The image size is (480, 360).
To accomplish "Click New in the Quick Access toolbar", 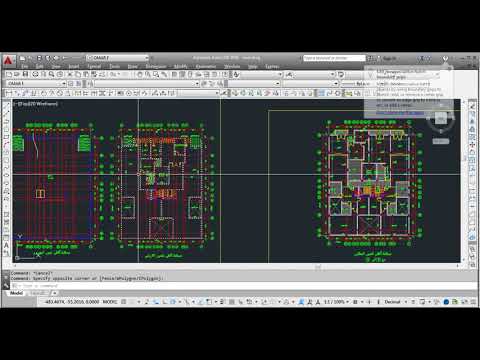I will click(x=22, y=58).
